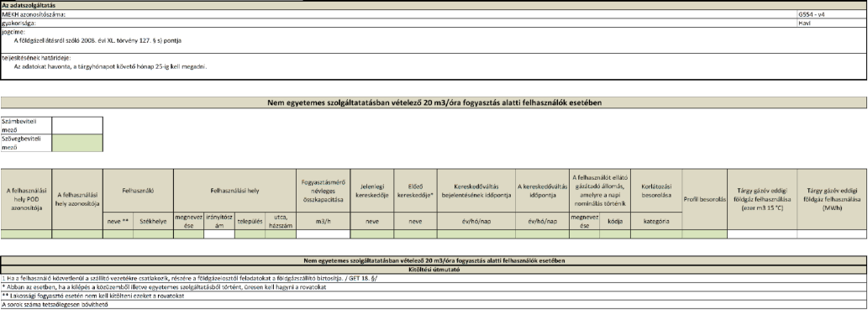Select the 'A felhasználót ellátó gázátadó állomás' header

(599, 191)
